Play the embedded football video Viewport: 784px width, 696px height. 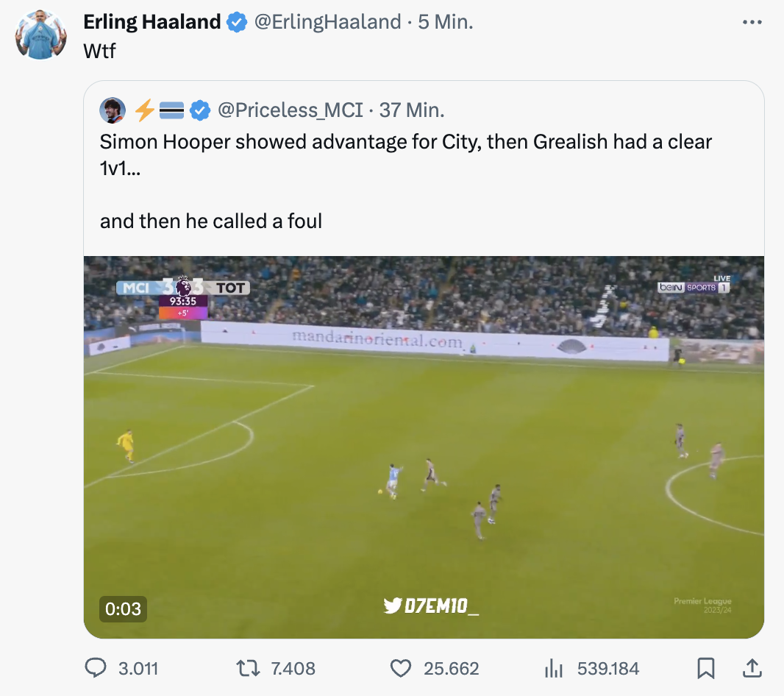pyautogui.click(x=424, y=447)
